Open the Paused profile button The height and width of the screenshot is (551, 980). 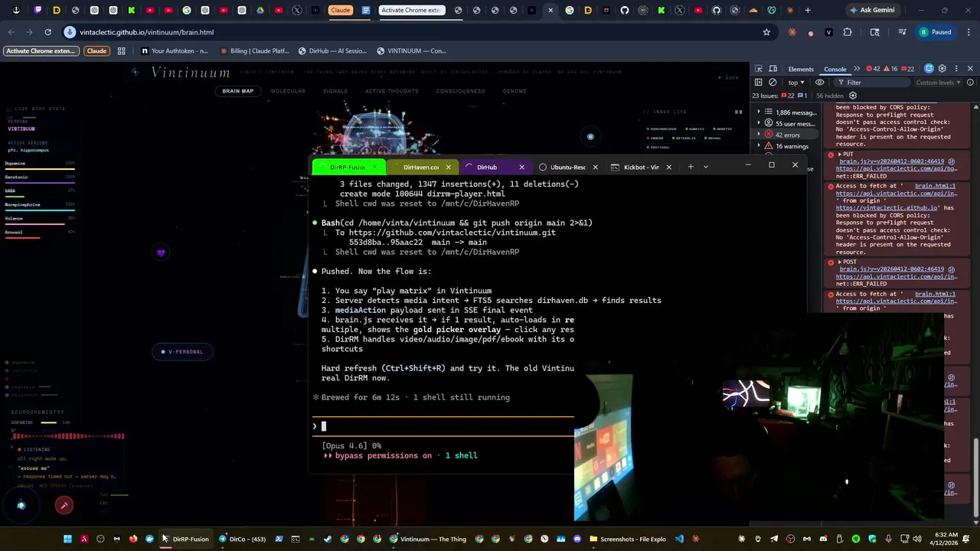[x=935, y=32]
